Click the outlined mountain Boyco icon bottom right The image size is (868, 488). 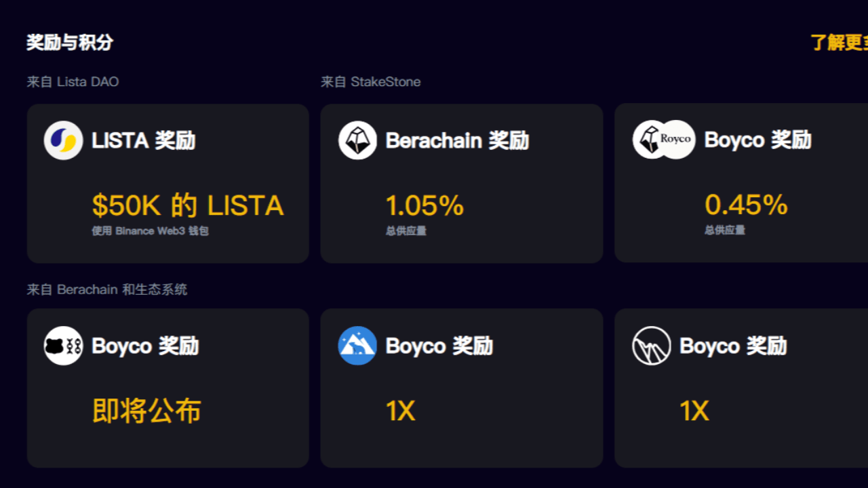(651, 346)
